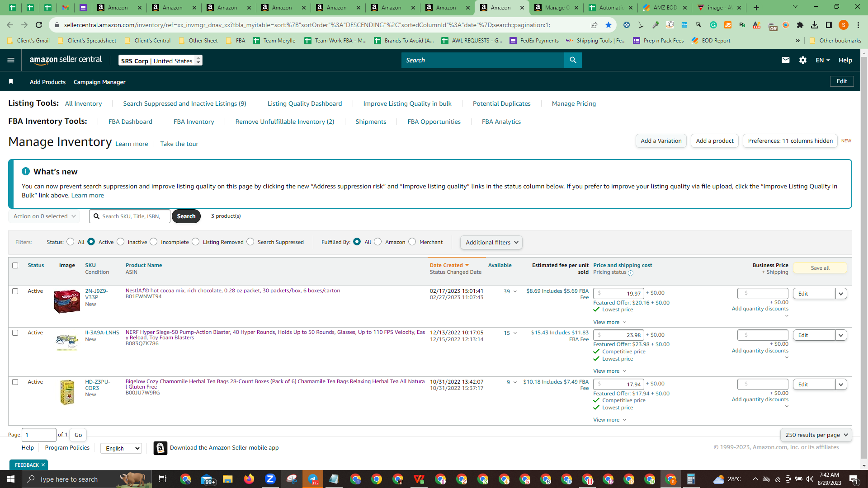Bookmark page using the star icon
Viewport: 868px width, 488px height.
point(609,25)
